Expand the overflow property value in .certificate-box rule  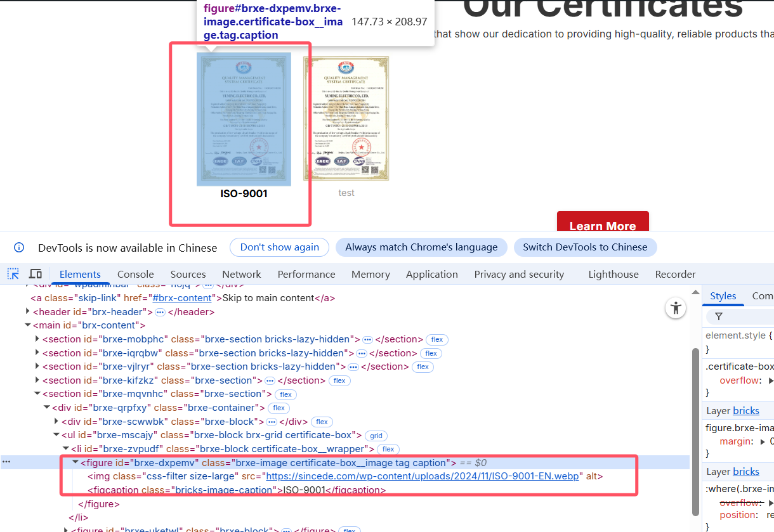[x=771, y=381]
